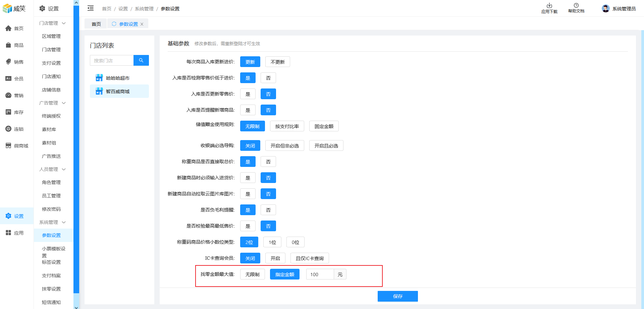Set 储值赠金使用规则 to 固定金额
This screenshot has width=644, height=309.
[x=324, y=126]
